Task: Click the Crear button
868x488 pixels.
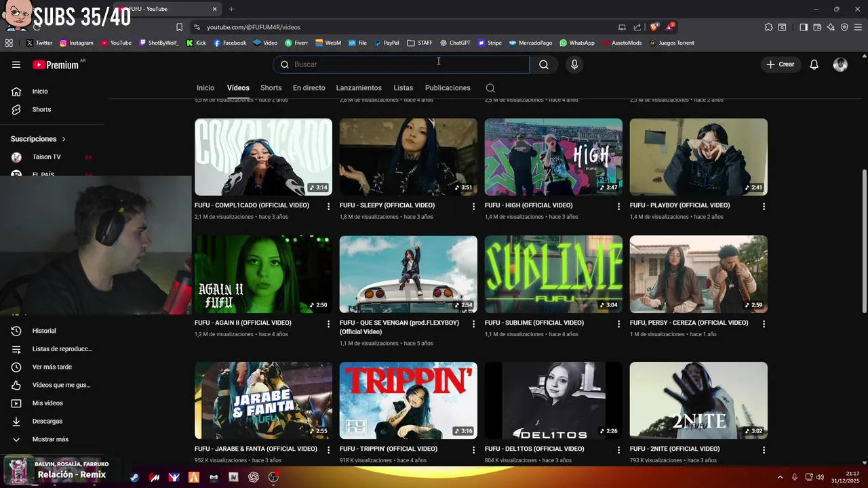Action: tap(781, 64)
